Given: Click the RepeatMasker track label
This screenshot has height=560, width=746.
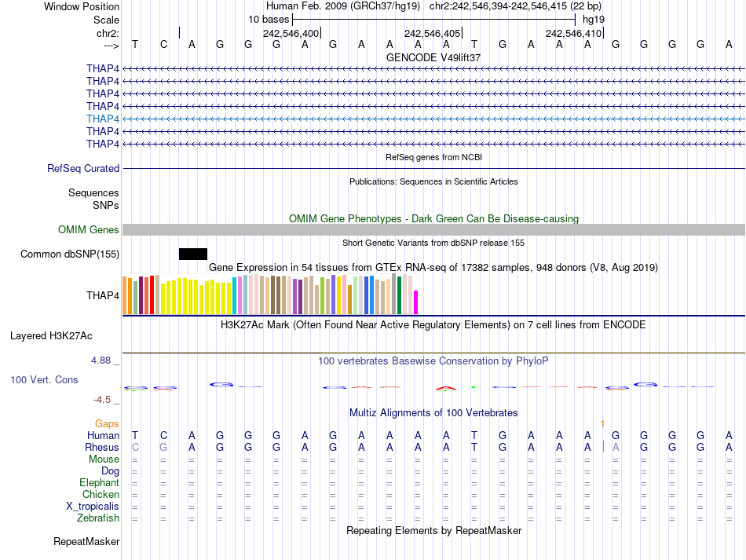Looking at the screenshot, I should pyautogui.click(x=86, y=541).
